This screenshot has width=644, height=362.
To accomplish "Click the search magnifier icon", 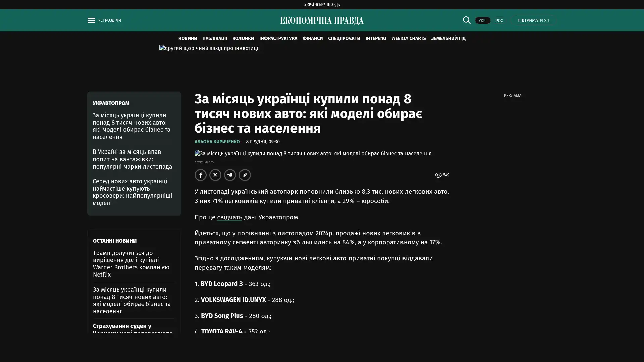I will 466,20.
